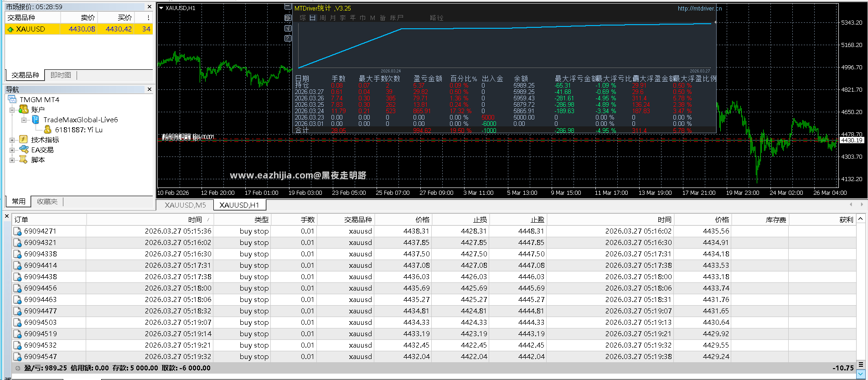Viewport: 868px width, 380px height.
Task: Select the EA交易 expert advisor icon
Action: tap(24, 150)
